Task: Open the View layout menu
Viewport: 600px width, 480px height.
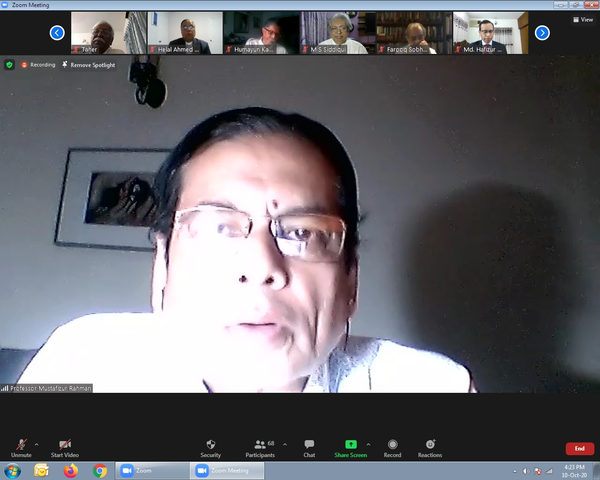Action: pos(581,19)
